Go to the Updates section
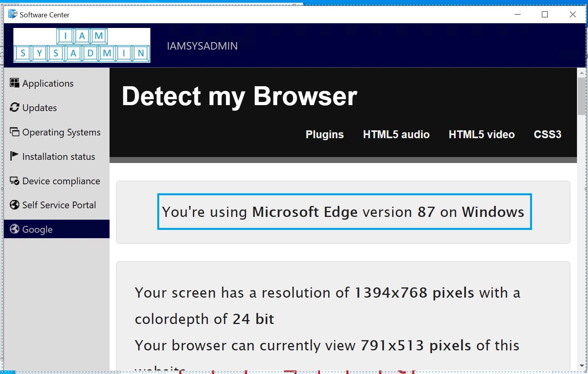 (x=57, y=107)
